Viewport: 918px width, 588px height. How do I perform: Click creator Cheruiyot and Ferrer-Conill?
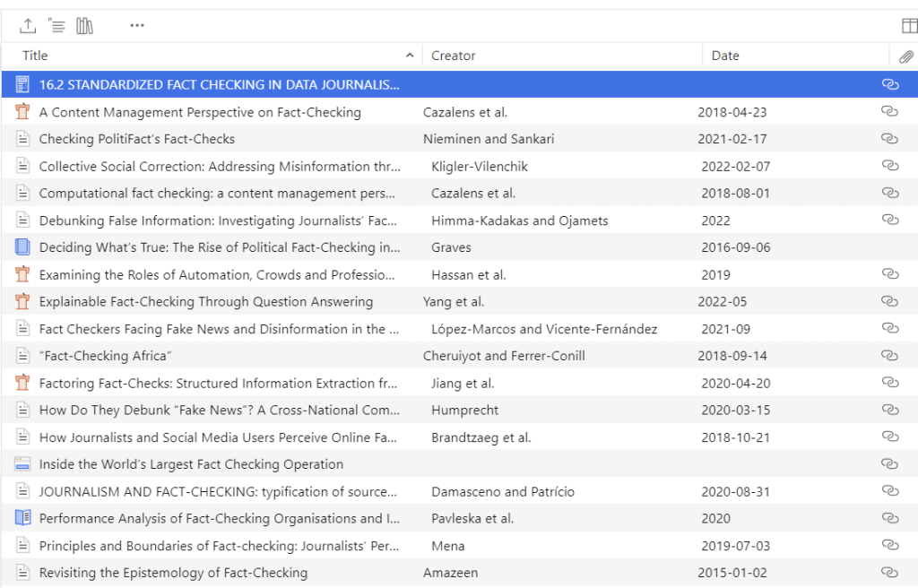click(x=504, y=356)
